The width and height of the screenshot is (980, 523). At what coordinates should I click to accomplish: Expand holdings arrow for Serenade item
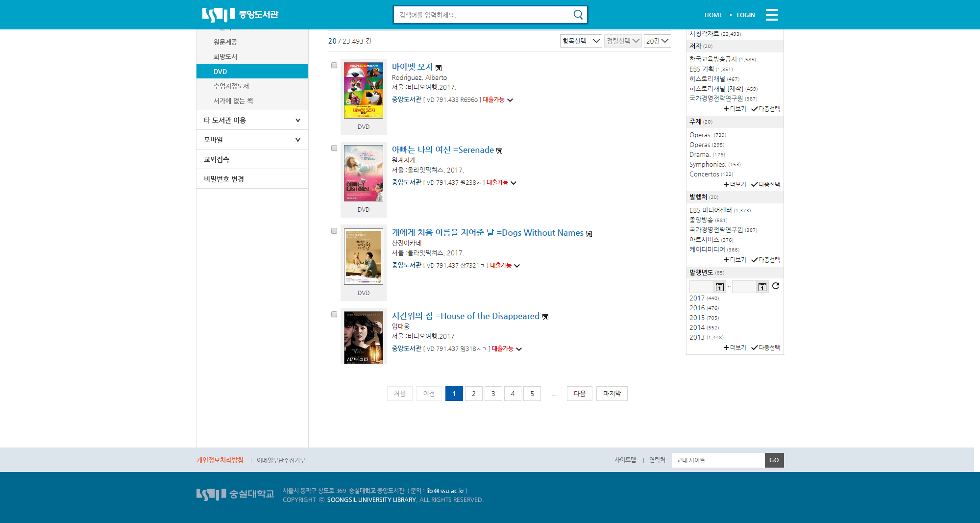514,183
